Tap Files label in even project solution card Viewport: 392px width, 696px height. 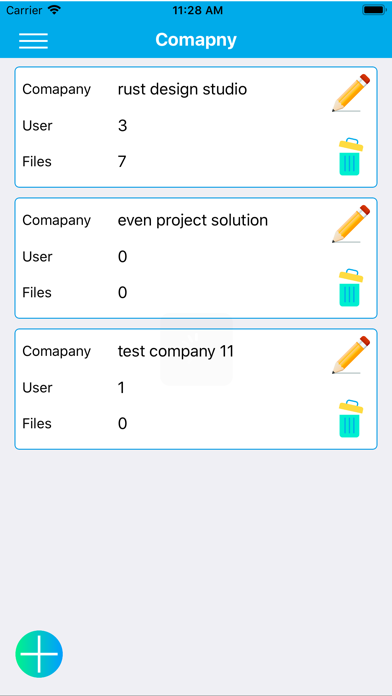point(37,293)
